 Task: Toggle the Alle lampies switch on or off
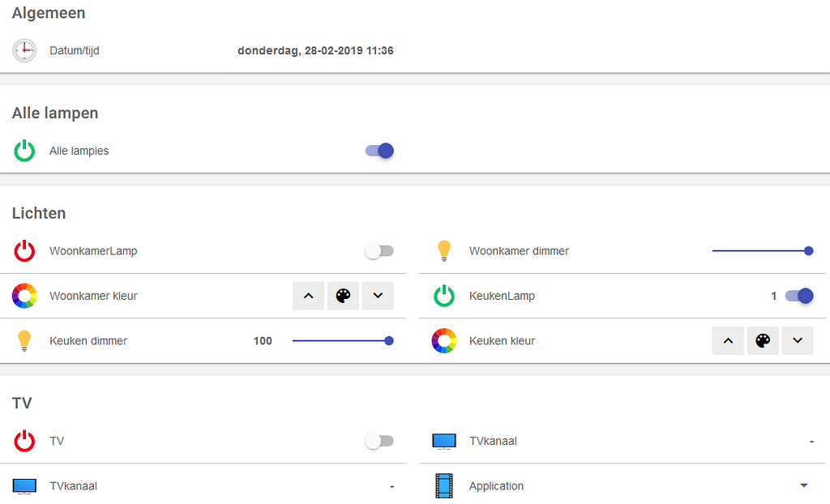(x=379, y=151)
